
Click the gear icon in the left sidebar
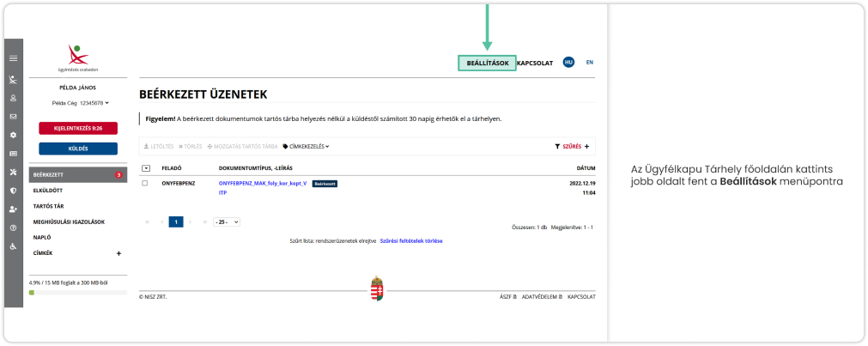(13, 135)
